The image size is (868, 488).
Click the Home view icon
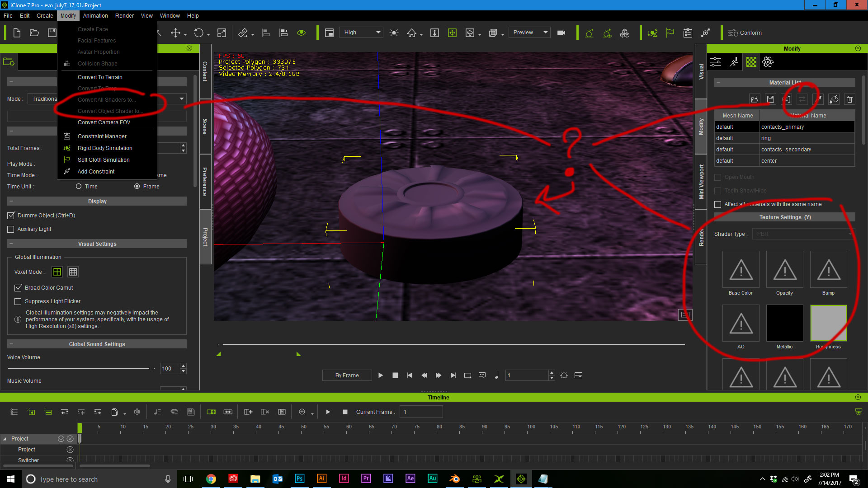click(411, 33)
